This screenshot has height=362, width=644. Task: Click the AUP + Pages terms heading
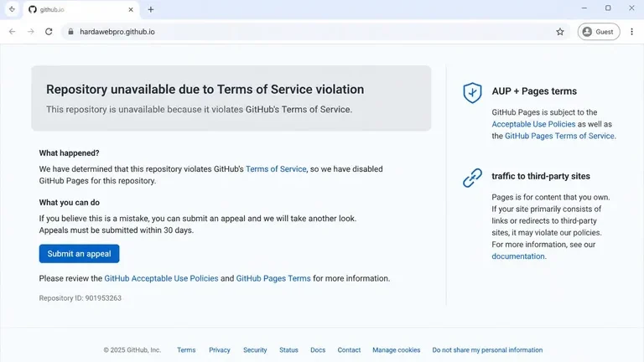coord(534,91)
